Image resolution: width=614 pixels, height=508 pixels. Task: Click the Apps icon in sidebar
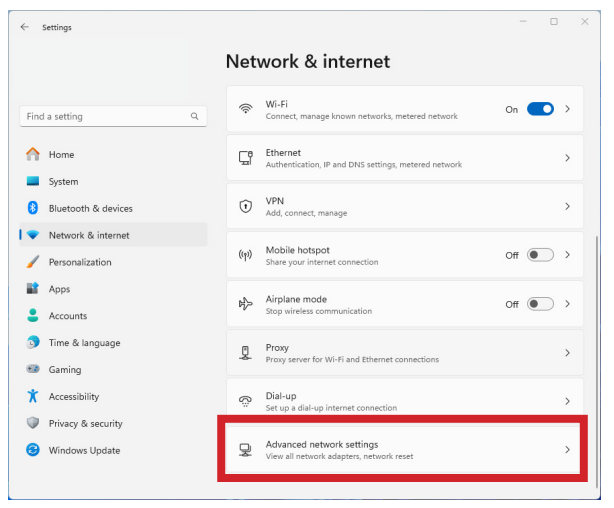point(33,289)
